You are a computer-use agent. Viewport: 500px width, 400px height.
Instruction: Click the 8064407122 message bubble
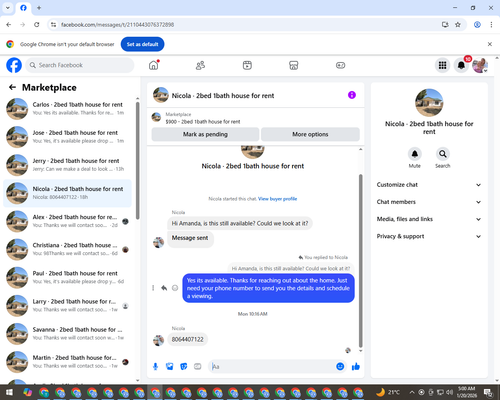coord(187,339)
